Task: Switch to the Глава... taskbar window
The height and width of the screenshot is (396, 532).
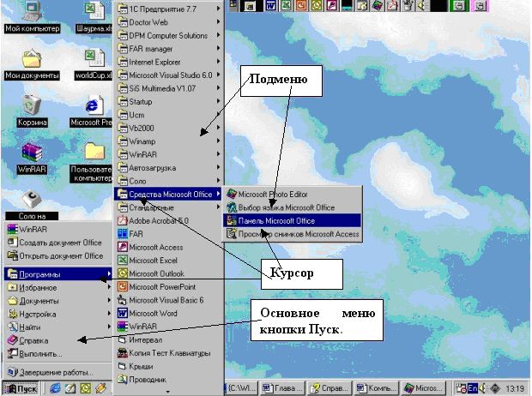Action: [283, 388]
